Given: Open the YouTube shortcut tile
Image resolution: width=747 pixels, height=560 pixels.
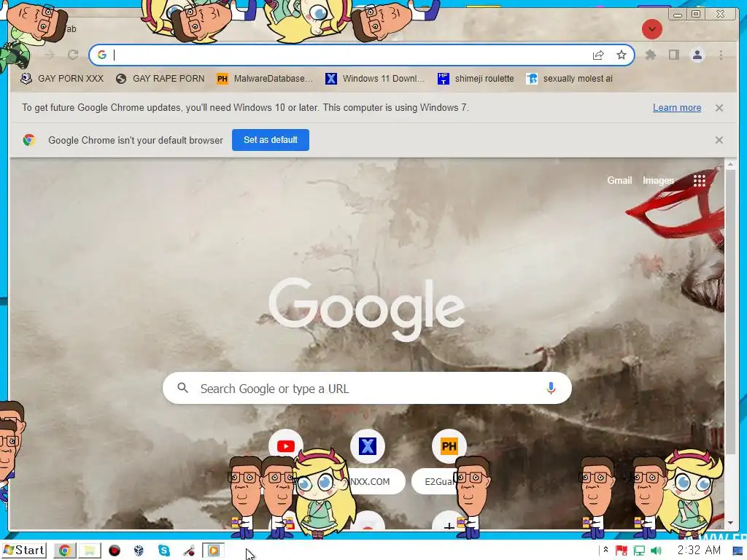Looking at the screenshot, I should (x=286, y=446).
